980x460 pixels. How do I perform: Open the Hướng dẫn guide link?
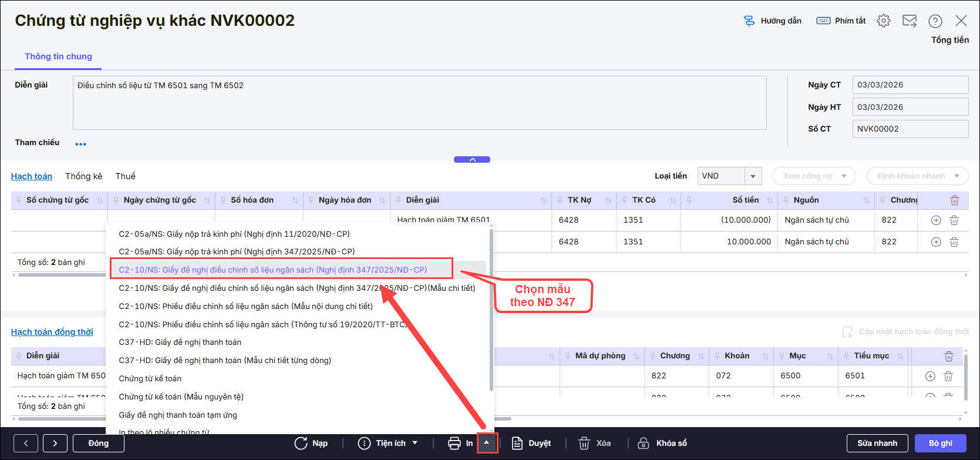(772, 21)
